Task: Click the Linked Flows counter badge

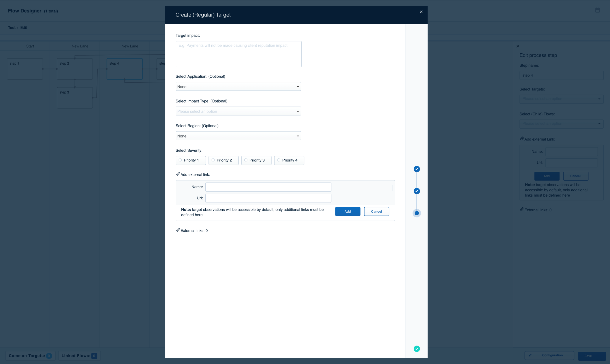Action: (94, 356)
